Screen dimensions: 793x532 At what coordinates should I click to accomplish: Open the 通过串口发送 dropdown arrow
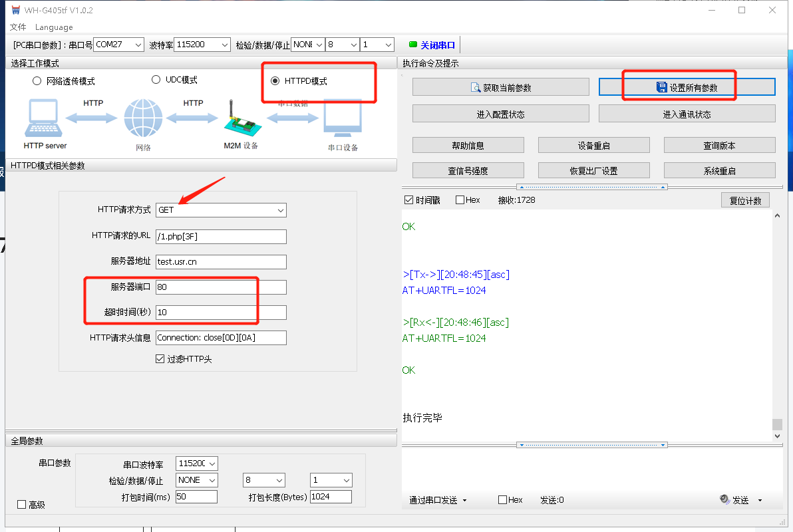[464, 501]
